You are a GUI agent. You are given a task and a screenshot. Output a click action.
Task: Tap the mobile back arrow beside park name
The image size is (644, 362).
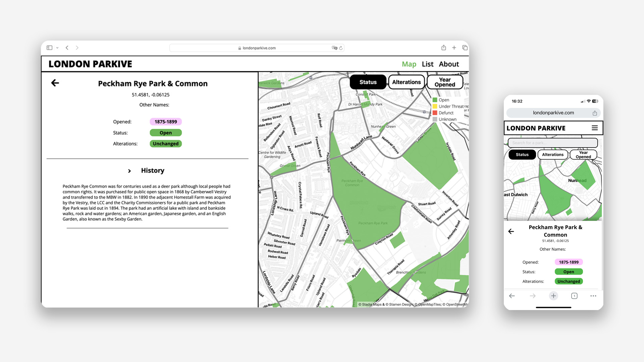[511, 231]
